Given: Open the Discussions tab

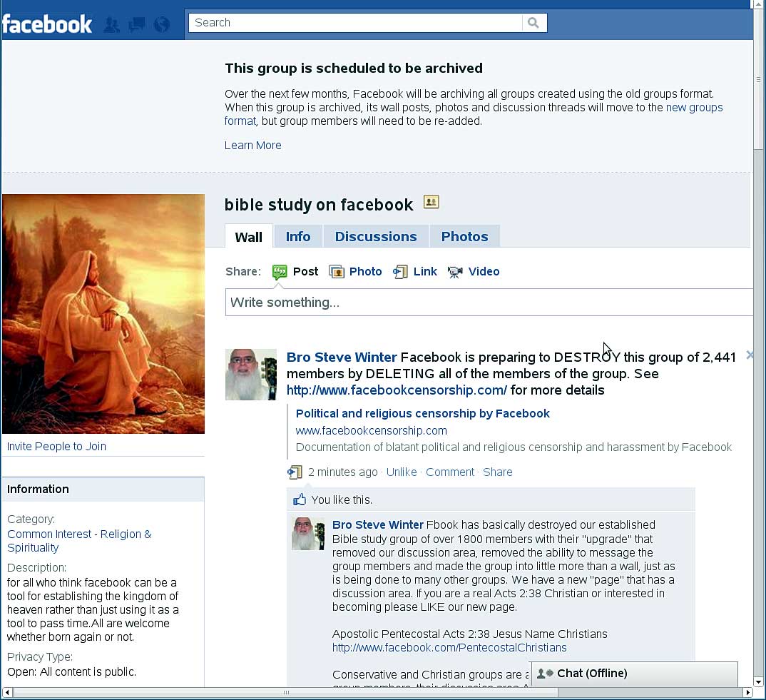Looking at the screenshot, I should click(376, 237).
